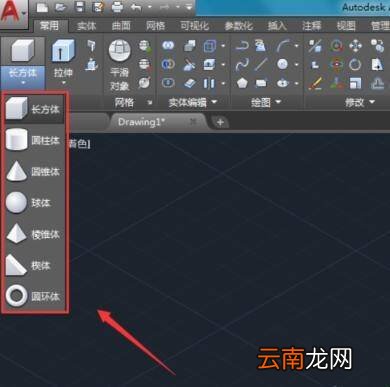
Task: Click the Thicken surface icon
Action: coord(190,83)
